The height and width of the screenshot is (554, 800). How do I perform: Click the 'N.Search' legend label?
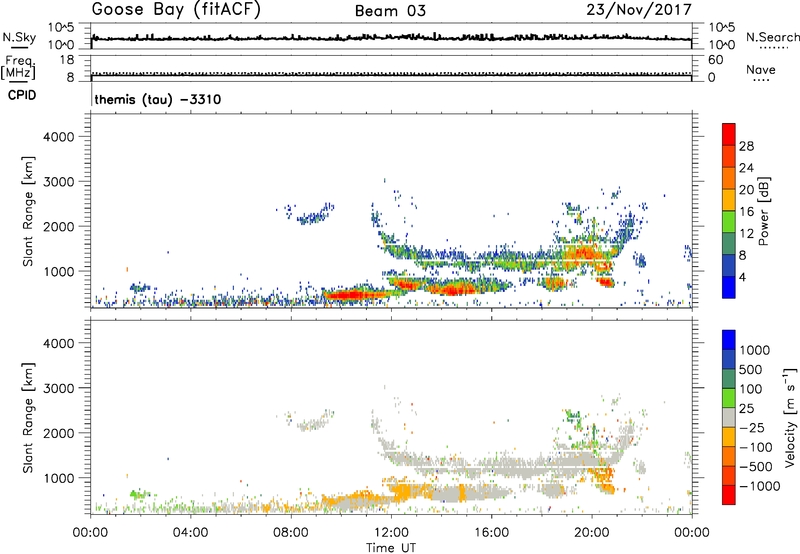click(772, 37)
